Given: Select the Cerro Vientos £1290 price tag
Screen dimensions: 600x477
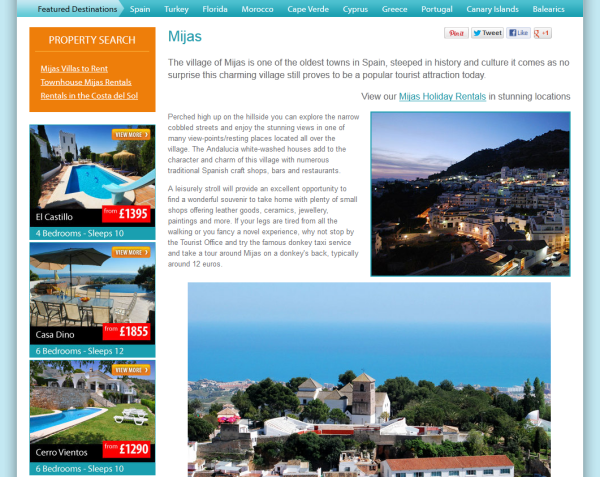Looking at the screenshot, I should click(126, 449).
